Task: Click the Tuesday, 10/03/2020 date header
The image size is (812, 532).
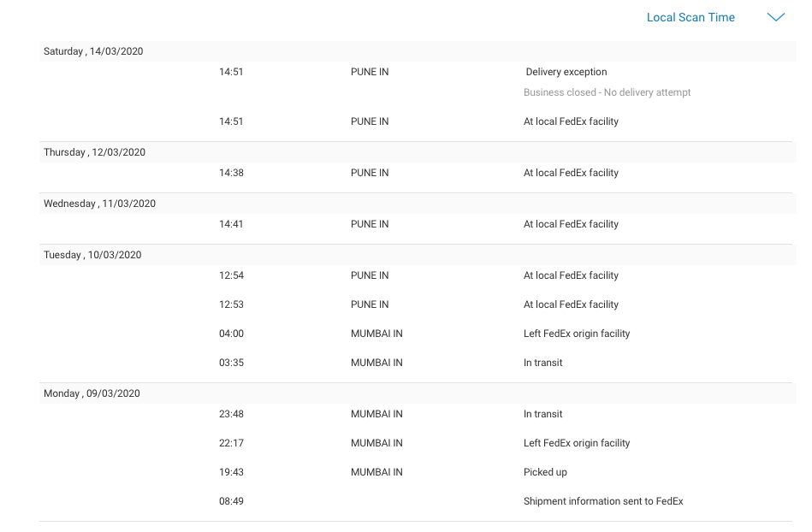Action: 92,255
